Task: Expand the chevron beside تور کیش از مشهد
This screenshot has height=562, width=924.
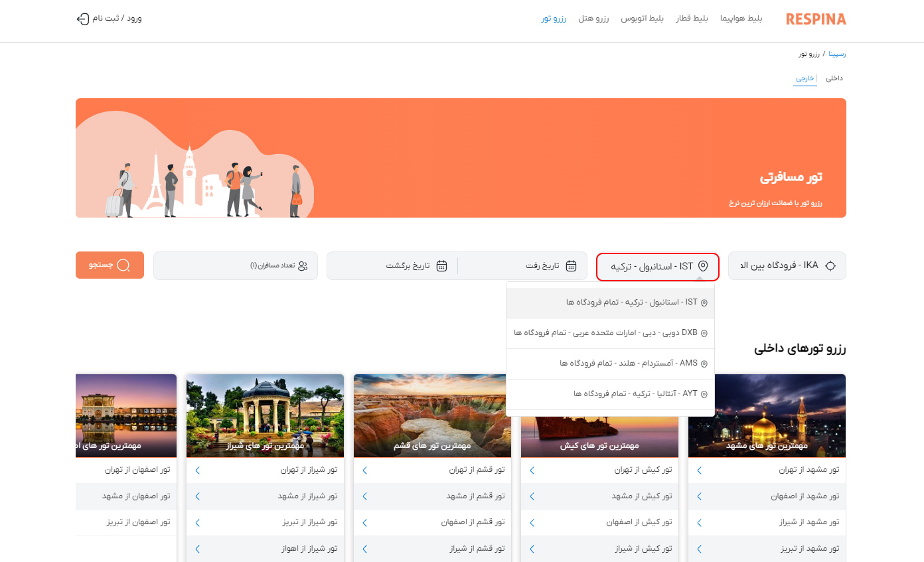Action: pyautogui.click(x=532, y=496)
